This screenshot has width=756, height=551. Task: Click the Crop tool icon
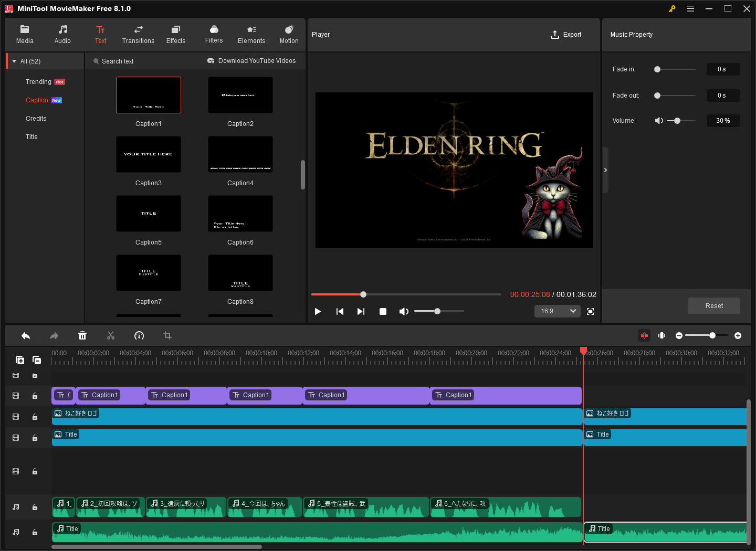point(167,336)
